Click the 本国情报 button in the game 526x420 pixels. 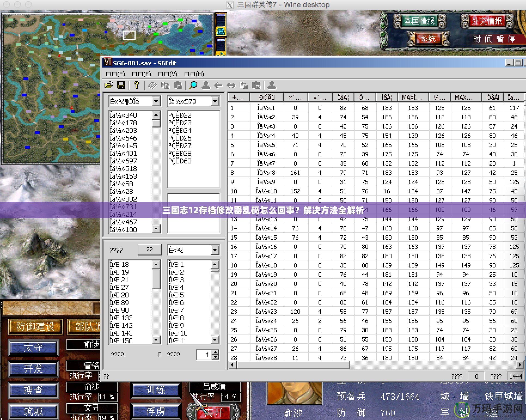click(x=419, y=21)
